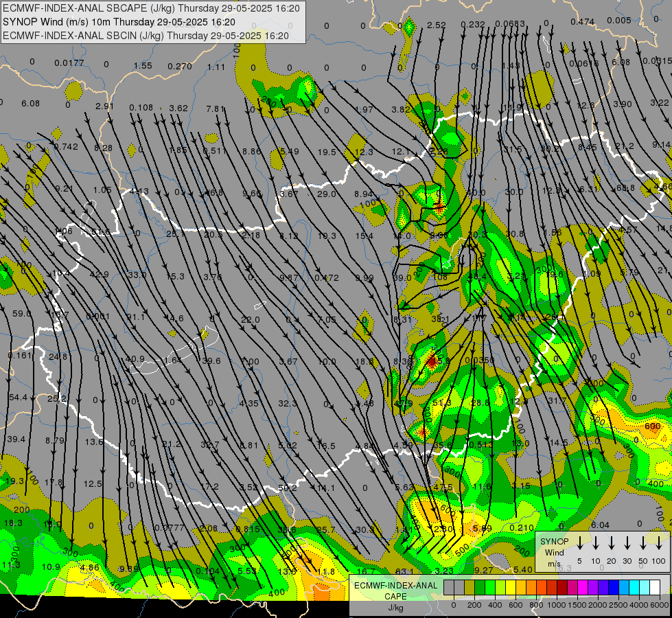Select the cyan CAPE legend swatch
The height and width of the screenshot is (618, 672).
coord(634,588)
